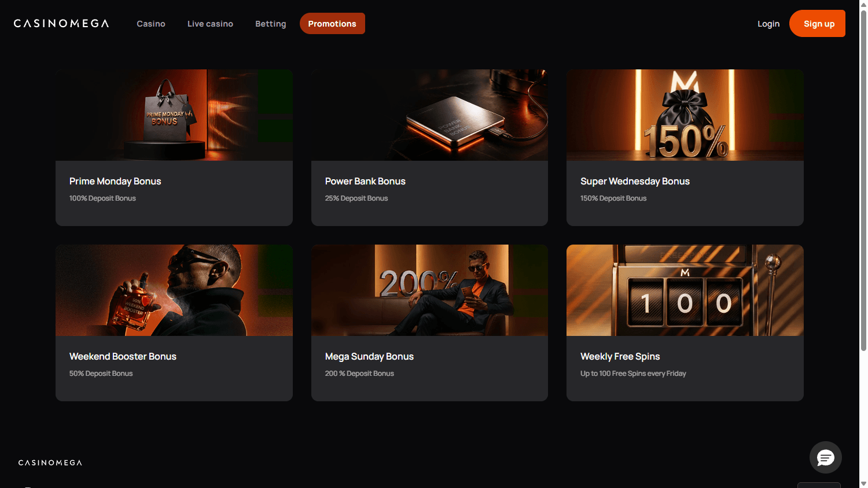The height and width of the screenshot is (488, 868).
Task: Click the Power Bank Bonus title
Action: click(365, 182)
